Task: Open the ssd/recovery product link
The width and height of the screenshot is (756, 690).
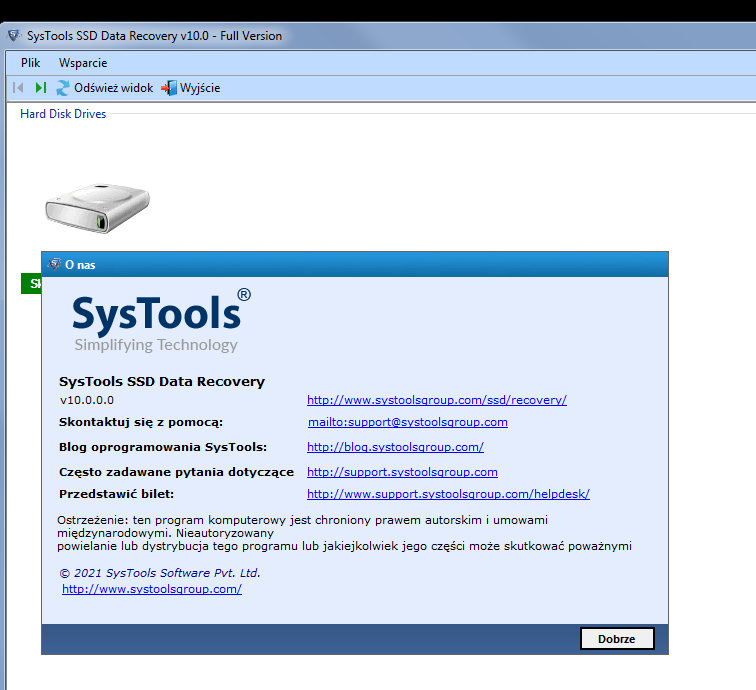Action: pos(437,400)
